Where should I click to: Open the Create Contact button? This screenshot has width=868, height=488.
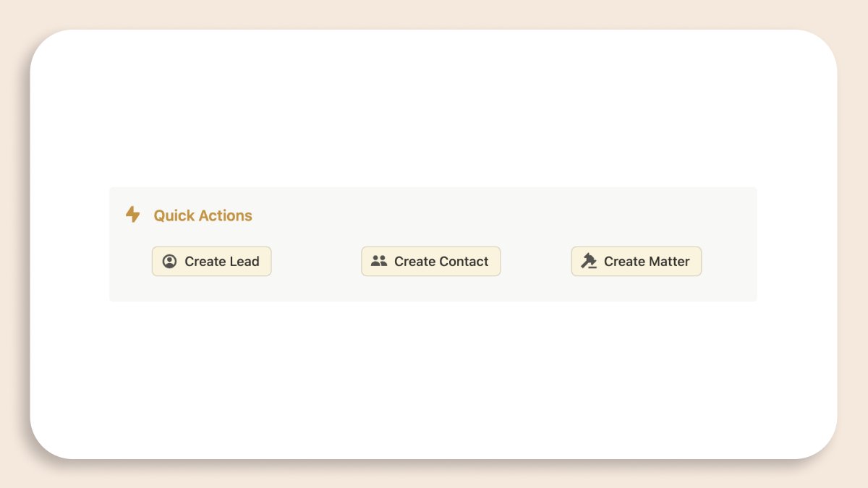tap(431, 262)
